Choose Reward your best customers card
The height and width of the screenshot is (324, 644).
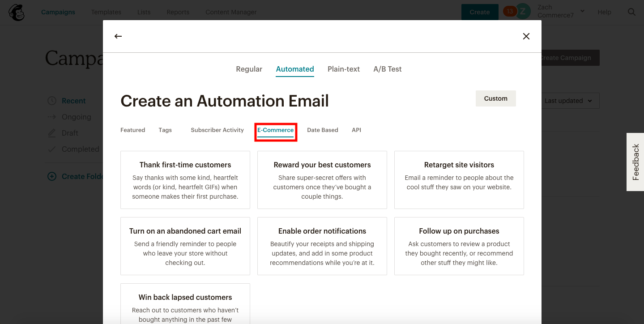(x=322, y=180)
